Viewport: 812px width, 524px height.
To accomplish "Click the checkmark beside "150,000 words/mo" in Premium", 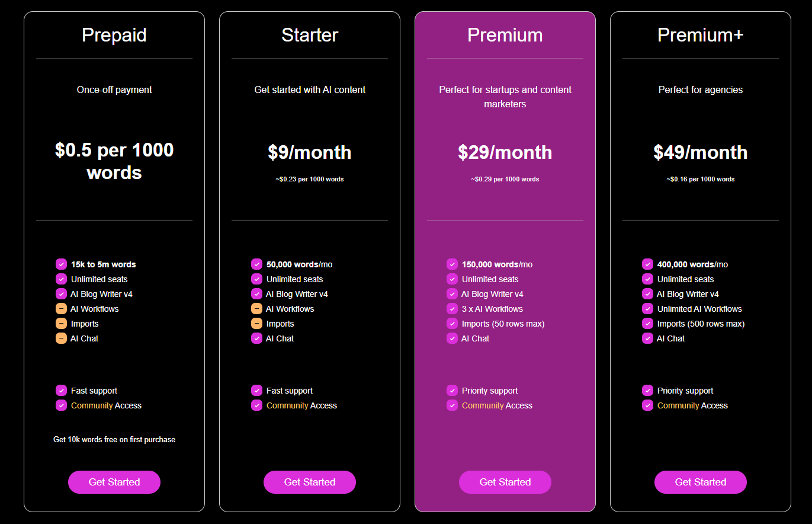I will click(x=452, y=264).
